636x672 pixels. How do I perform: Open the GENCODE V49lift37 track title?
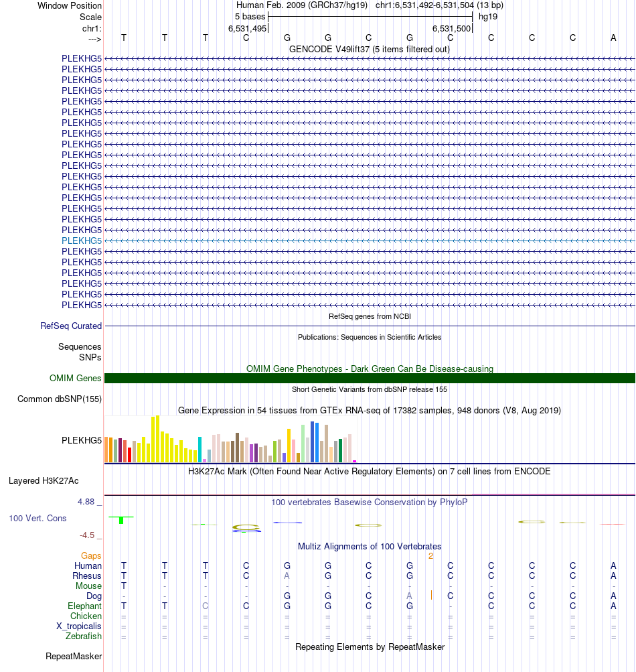[369, 50]
